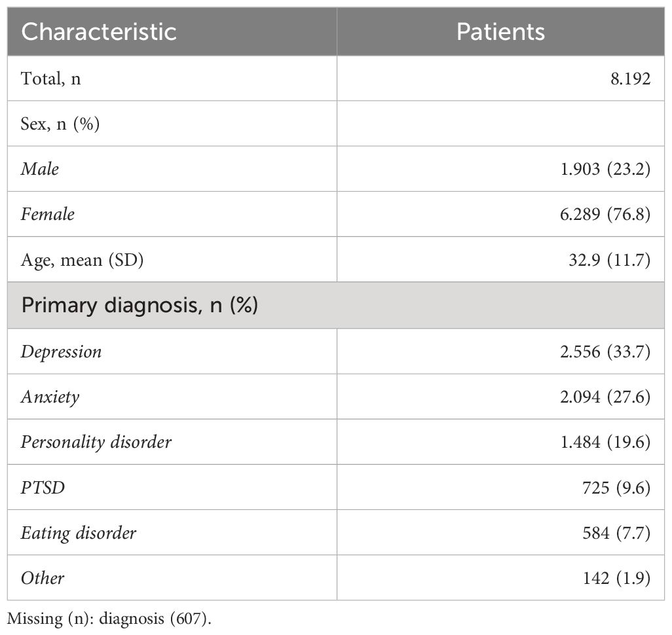Click the Eating disorder value 584 (7.7)
The height and width of the screenshot is (635, 672).
point(616,533)
